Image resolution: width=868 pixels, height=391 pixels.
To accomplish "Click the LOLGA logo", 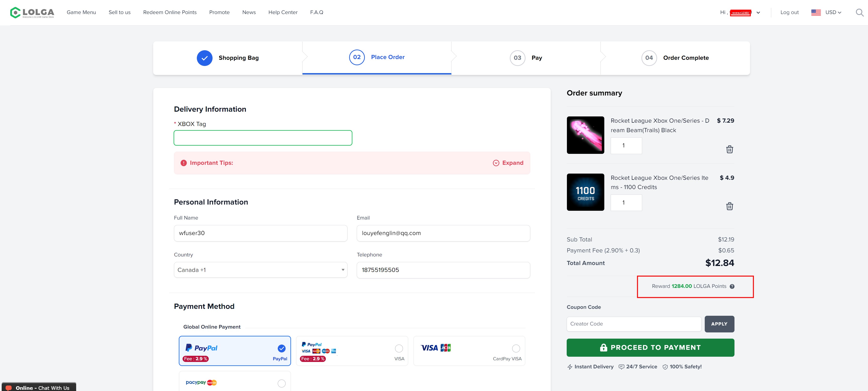I will [32, 12].
